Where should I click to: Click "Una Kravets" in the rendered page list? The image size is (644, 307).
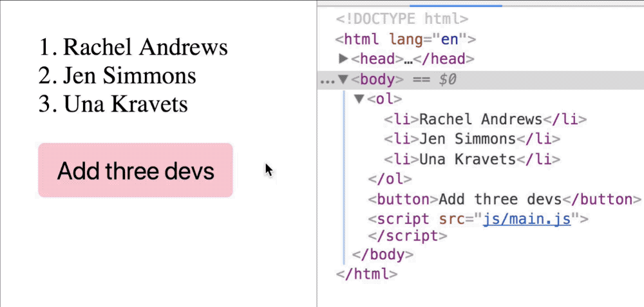pyautogui.click(x=126, y=104)
